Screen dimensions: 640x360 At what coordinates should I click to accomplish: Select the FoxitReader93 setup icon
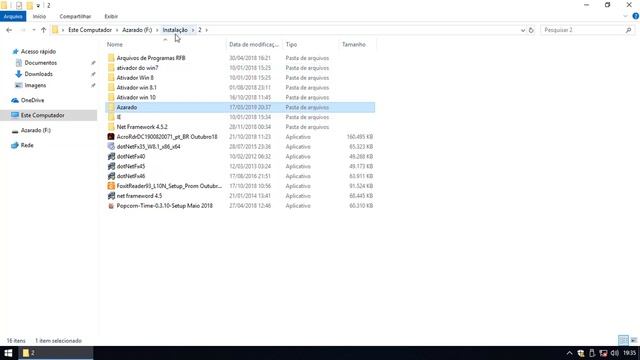pos(111,186)
